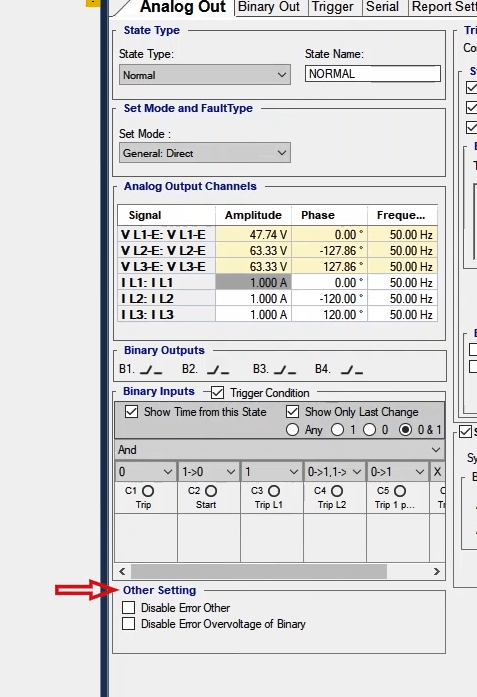Toggle the B1 binary output contact
Viewport: 477px width, 697px height.
coord(151,370)
